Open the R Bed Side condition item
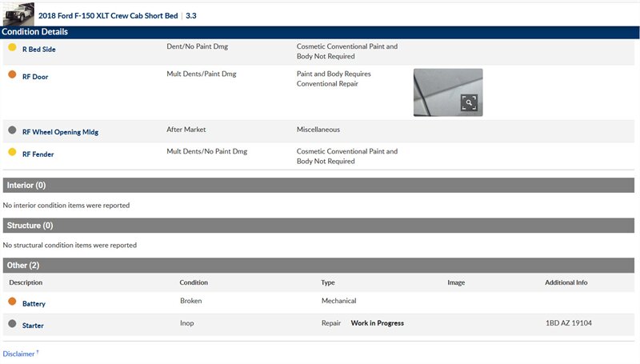640x364 pixels. tap(38, 50)
